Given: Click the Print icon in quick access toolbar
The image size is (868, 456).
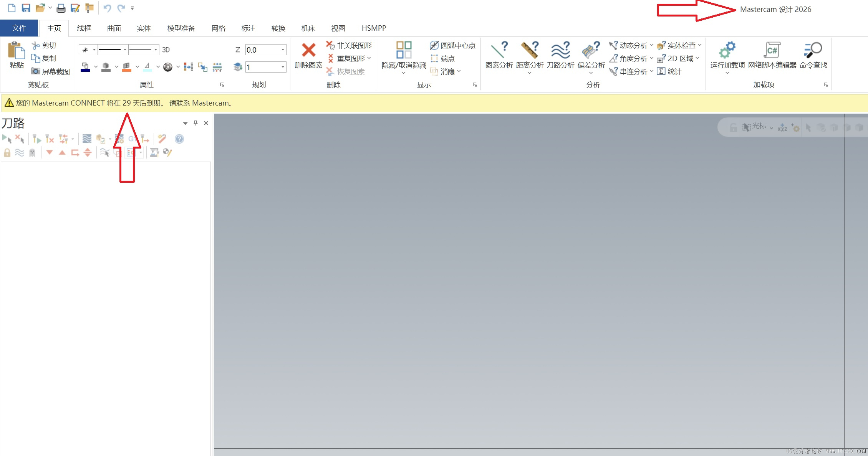Looking at the screenshot, I should coord(61,8).
